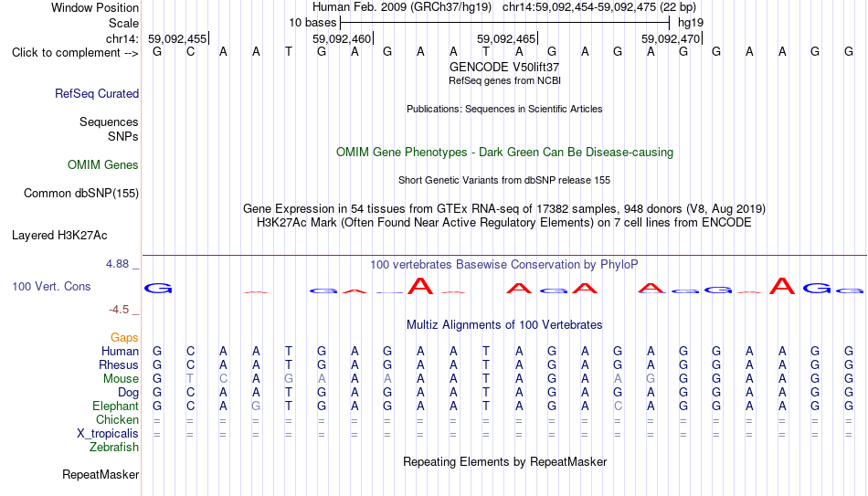This screenshot has width=868, height=496.
Task: Click 'RefSeq genes from NCBI' title
Action: 504,80
